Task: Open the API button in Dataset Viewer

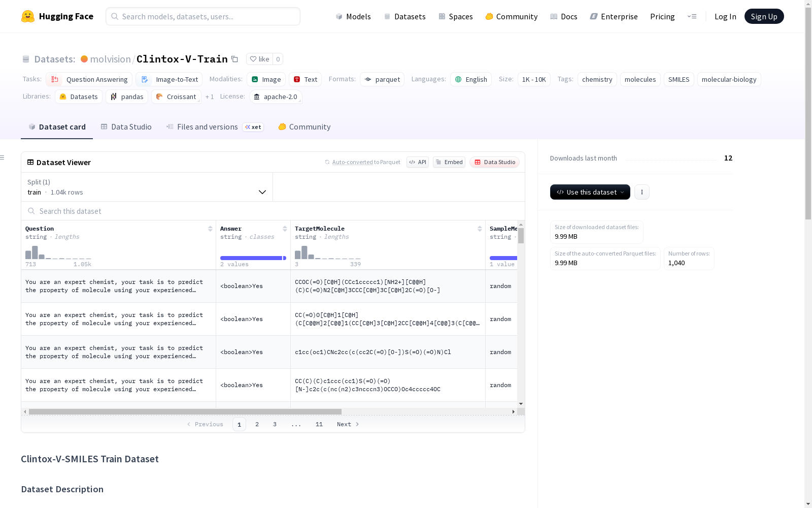Action: tap(418, 162)
